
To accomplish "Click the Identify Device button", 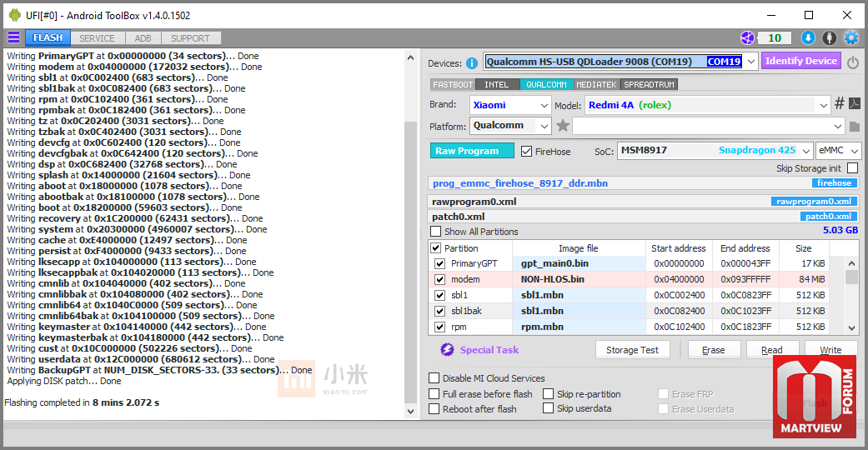I will click(801, 61).
